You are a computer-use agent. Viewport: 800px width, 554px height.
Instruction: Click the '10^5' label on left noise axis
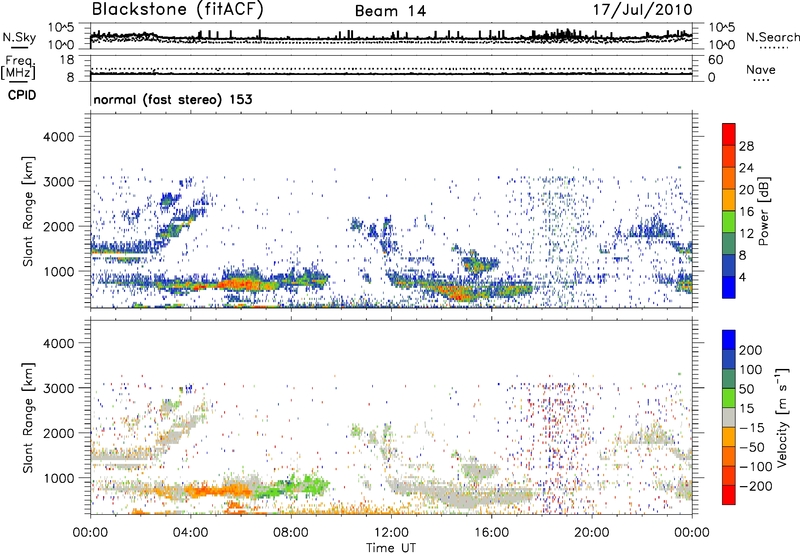(61, 27)
